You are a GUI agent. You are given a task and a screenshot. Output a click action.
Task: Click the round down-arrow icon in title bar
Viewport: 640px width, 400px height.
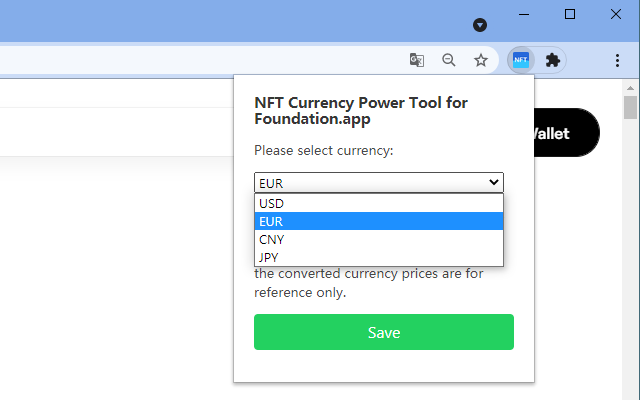coord(480,24)
